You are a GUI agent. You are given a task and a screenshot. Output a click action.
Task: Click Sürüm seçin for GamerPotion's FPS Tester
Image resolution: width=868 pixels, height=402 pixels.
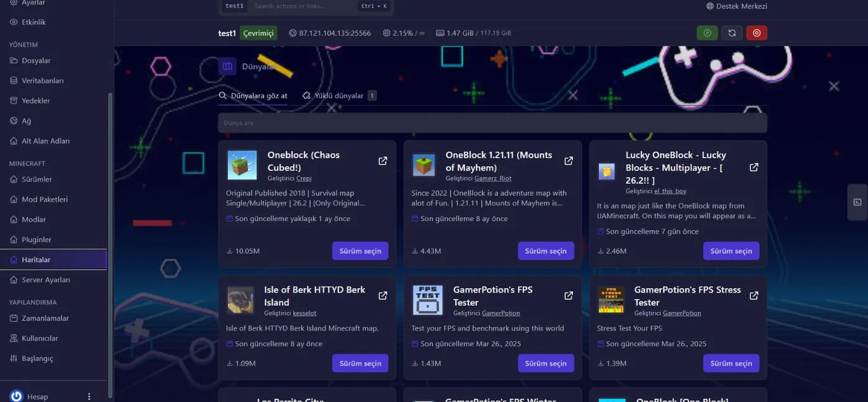[546, 363]
